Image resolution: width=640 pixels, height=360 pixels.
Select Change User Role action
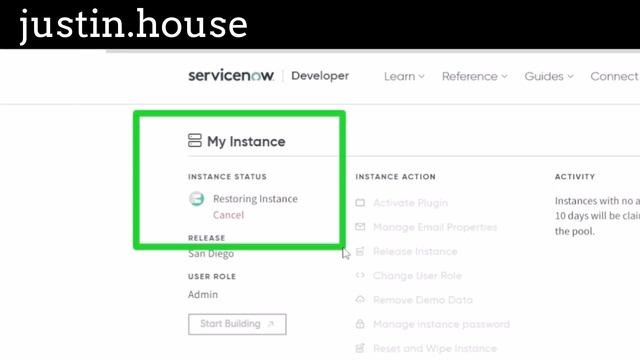[x=417, y=276]
